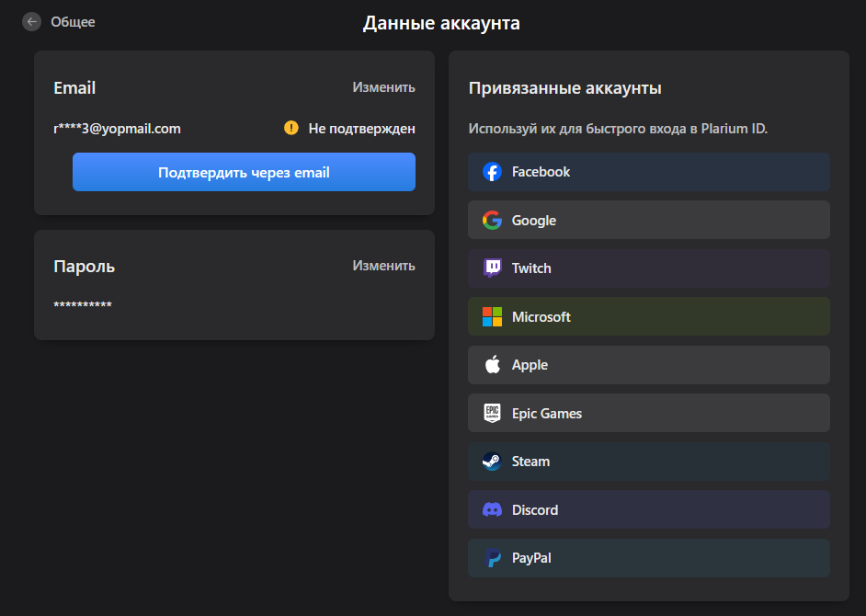The height and width of the screenshot is (616, 866).
Task: Click the Steam logo icon
Action: point(492,462)
